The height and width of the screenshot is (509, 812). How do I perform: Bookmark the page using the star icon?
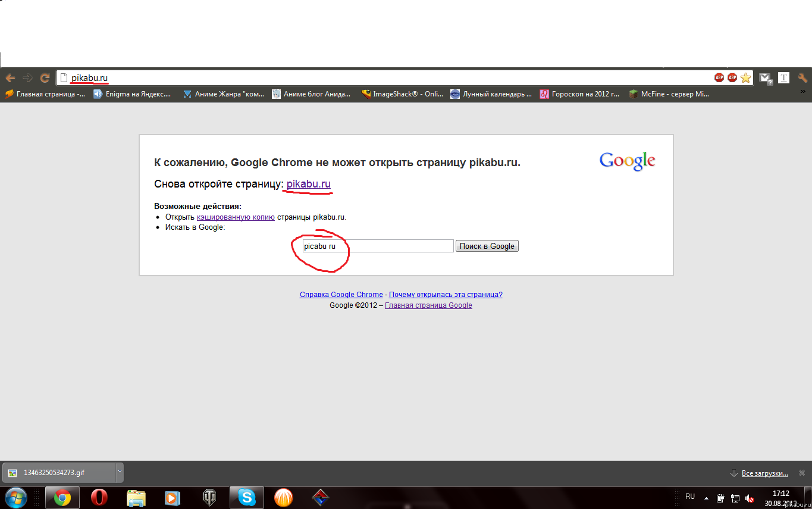(x=746, y=78)
